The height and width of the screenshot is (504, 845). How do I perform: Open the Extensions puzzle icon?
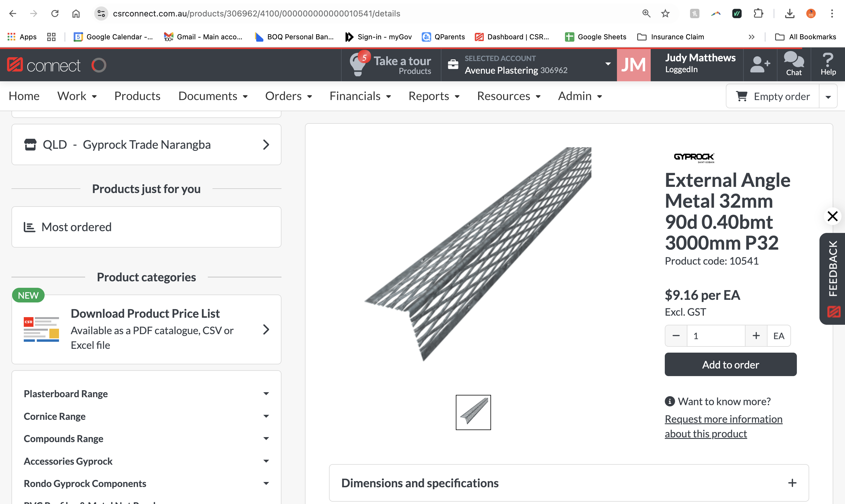758,13
